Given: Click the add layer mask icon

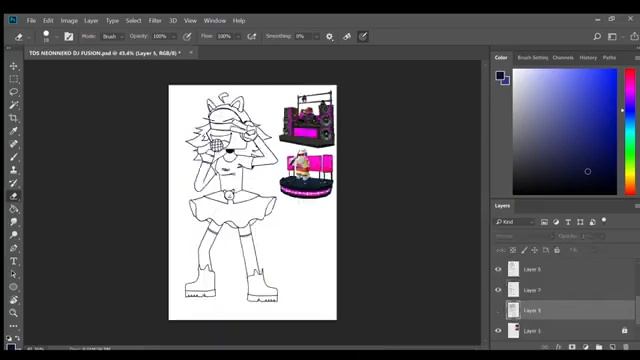Looking at the screenshot, I should point(572,347).
